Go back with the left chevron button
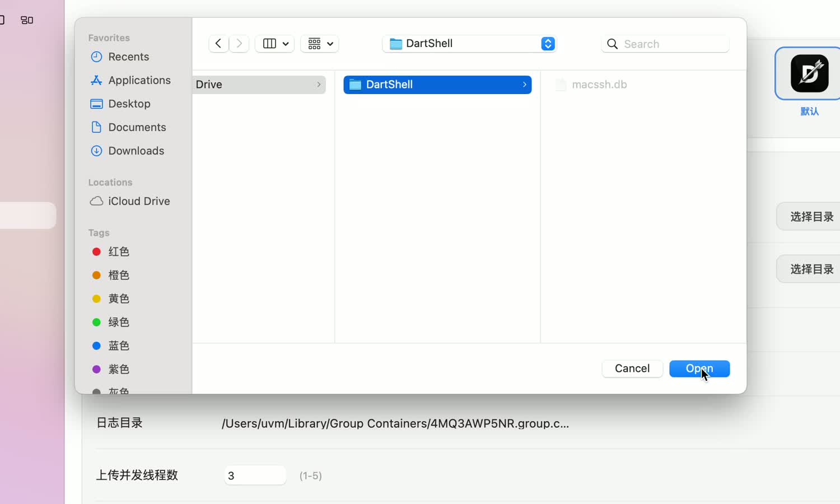 coord(218,44)
